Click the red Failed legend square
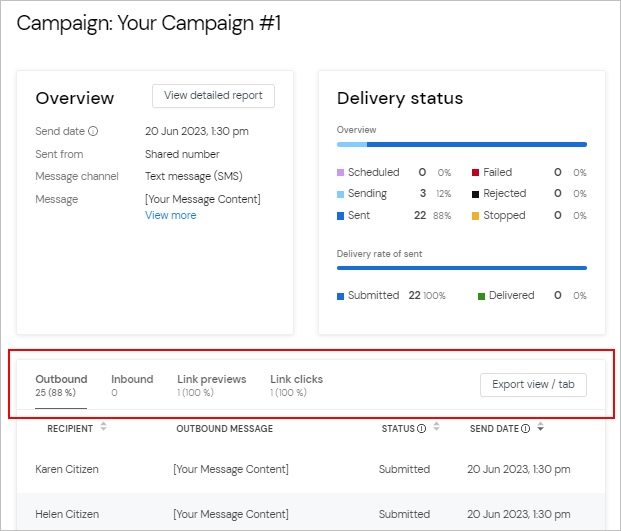 (476, 173)
